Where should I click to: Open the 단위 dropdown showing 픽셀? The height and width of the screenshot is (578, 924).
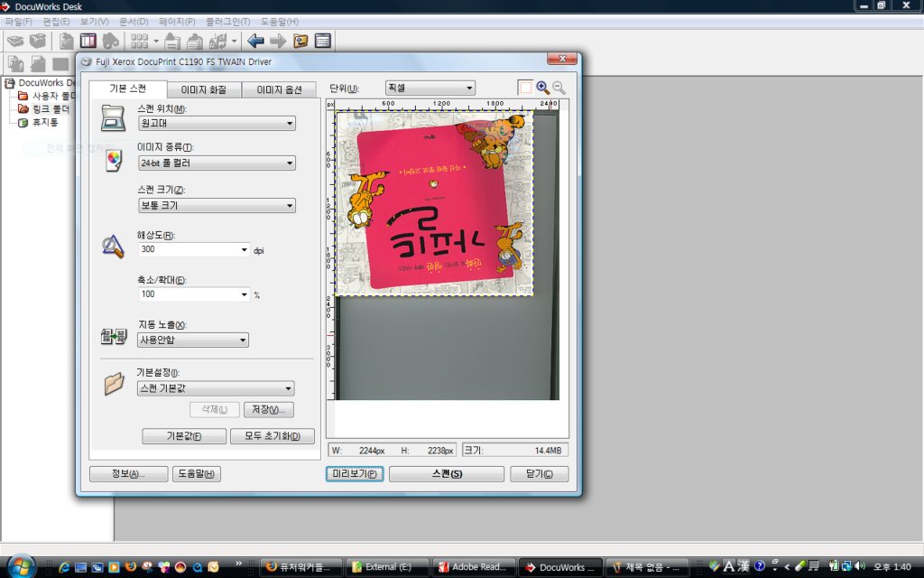[x=430, y=88]
